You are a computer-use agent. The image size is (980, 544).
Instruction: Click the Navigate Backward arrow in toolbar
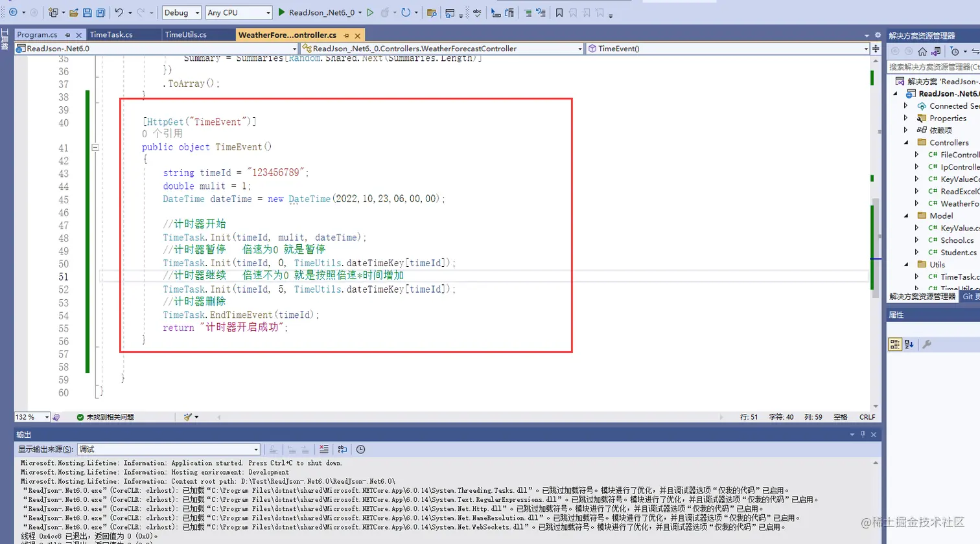coord(13,12)
